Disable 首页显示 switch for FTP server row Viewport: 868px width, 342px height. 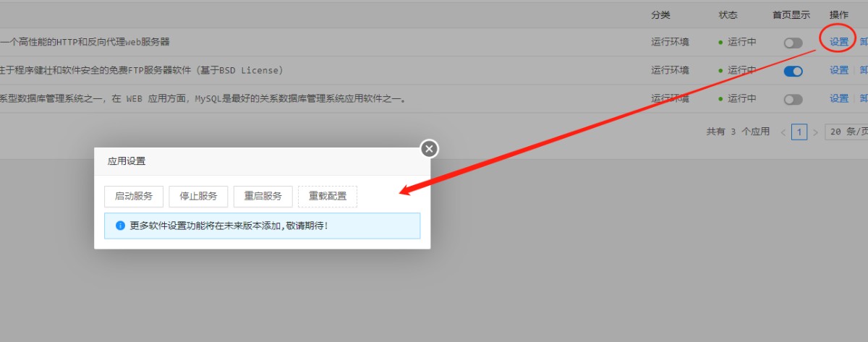(x=793, y=71)
